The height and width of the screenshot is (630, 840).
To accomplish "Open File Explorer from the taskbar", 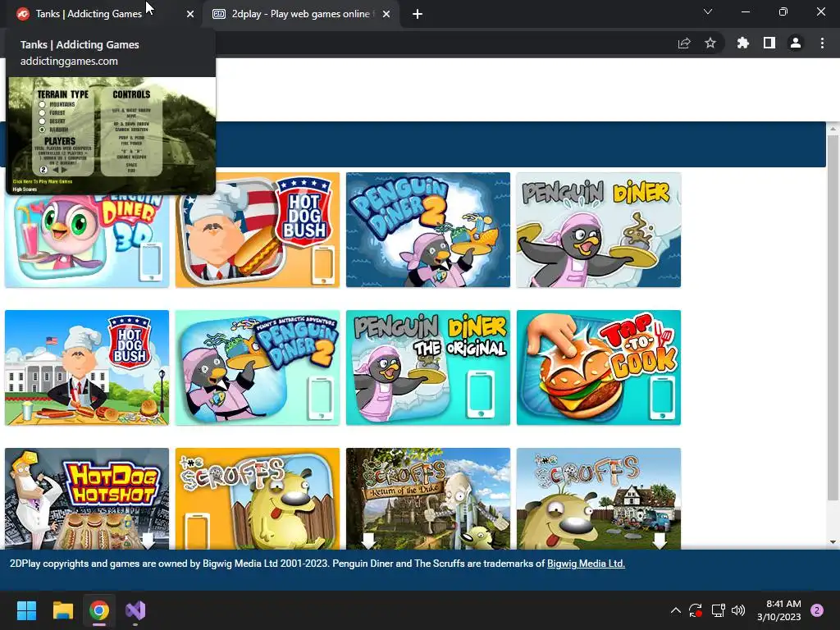I will (62, 610).
